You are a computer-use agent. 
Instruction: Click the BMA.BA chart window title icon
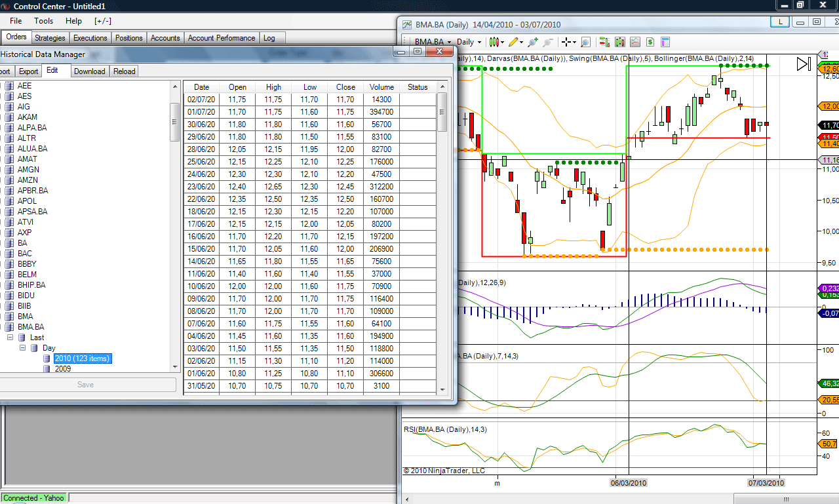point(407,25)
